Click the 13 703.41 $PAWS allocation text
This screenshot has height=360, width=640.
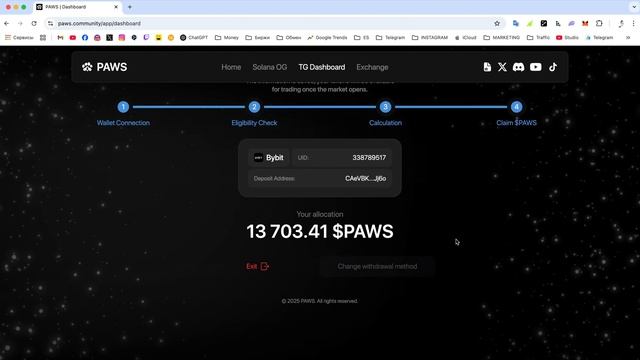(320, 231)
